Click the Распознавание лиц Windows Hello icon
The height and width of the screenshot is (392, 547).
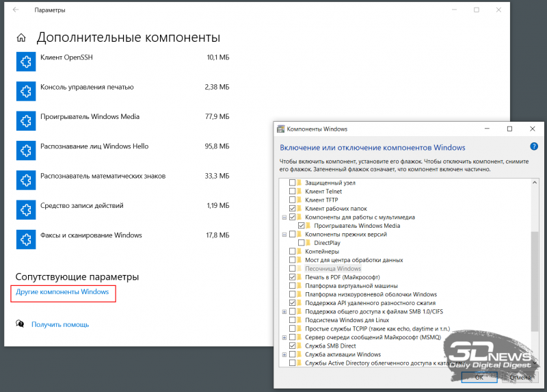25,150
